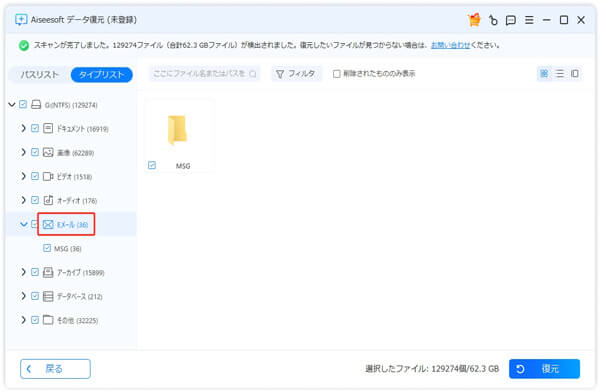The width and height of the screenshot is (600, 392).
Task: Select the その他 (32225) tree row
Action: tap(71, 320)
